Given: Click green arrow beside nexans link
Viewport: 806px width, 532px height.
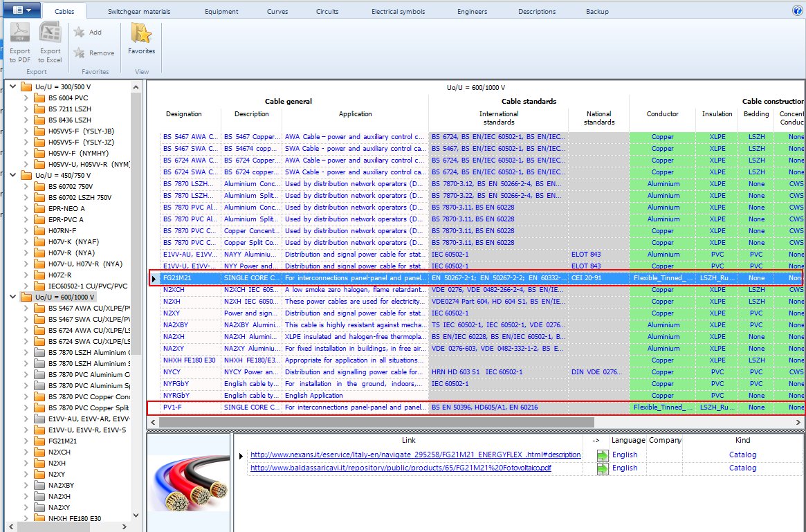Looking at the screenshot, I should pos(602,455).
